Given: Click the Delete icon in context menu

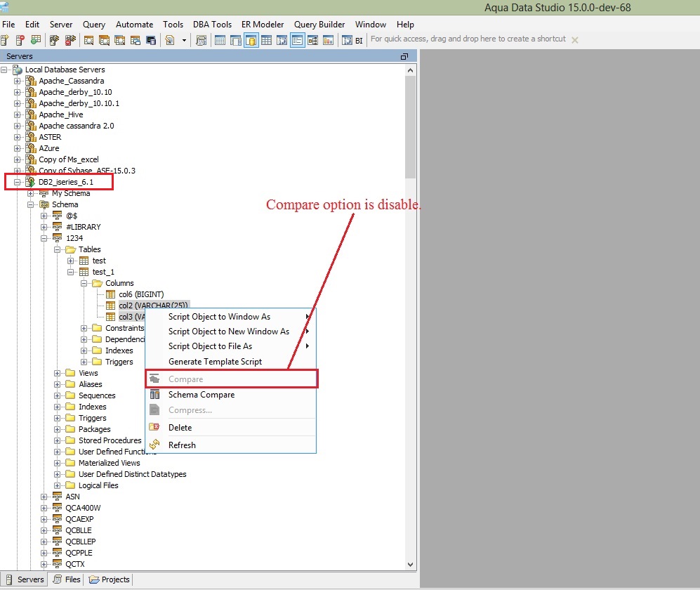Looking at the screenshot, I should coord(154,427).
